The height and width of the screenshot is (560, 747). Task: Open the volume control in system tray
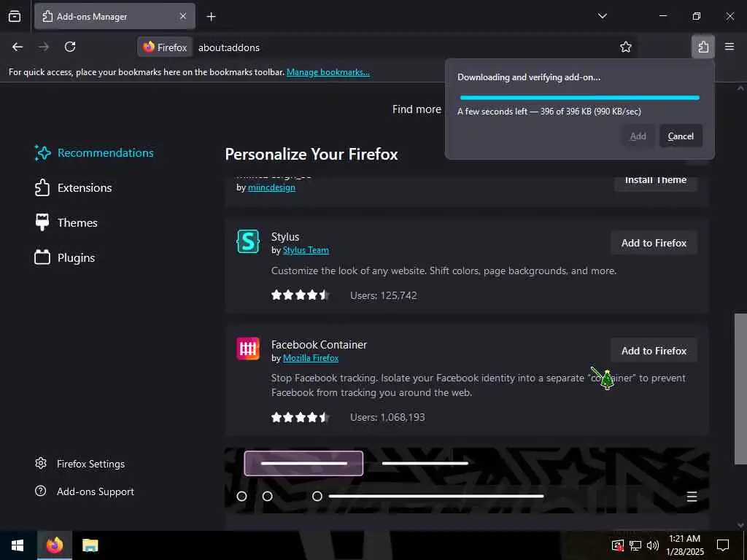pyautogui.click(x=653, y=545)
